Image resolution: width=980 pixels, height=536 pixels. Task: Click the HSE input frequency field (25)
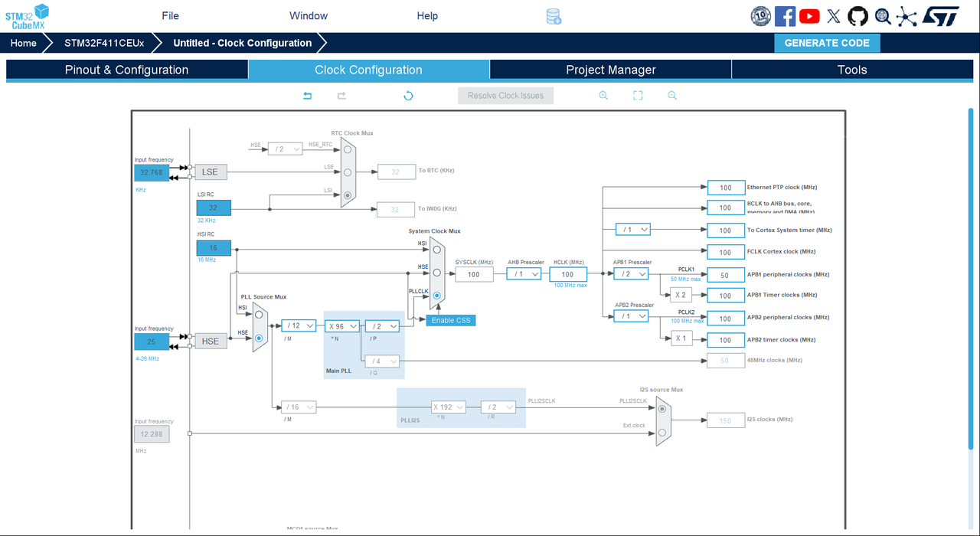tap(152, 342)
